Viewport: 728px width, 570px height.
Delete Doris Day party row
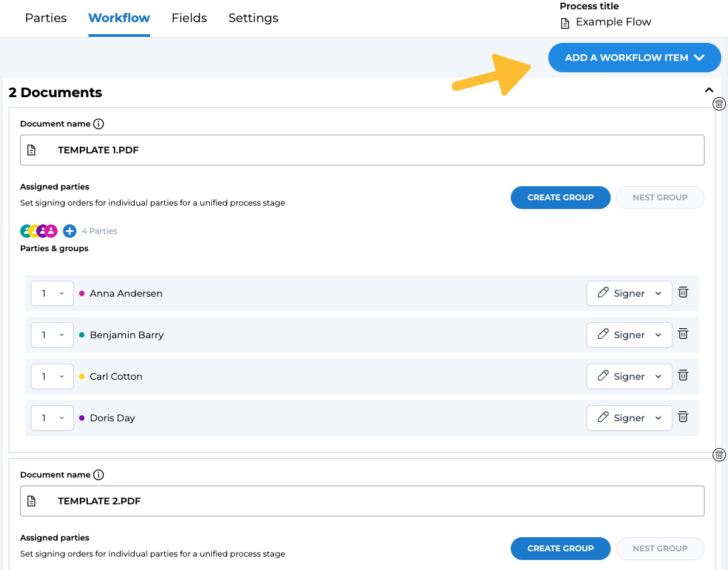tap(683, 417)
